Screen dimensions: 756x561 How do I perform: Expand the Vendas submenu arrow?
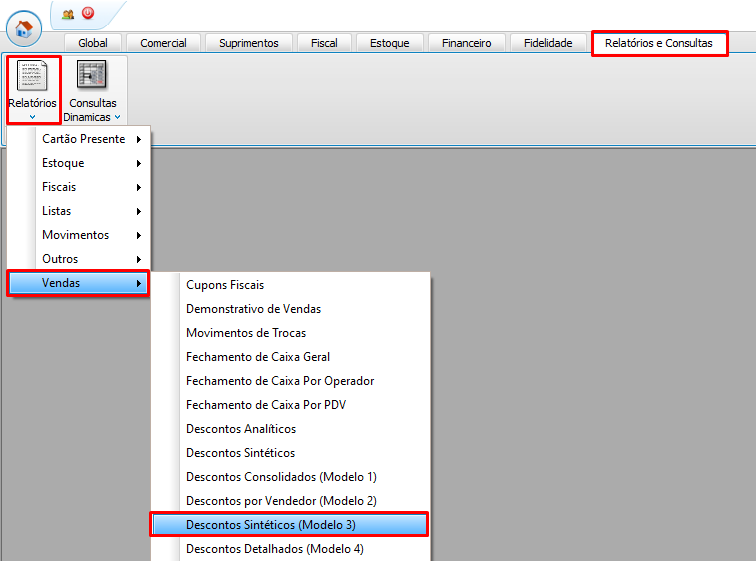[x=139, y=283]
